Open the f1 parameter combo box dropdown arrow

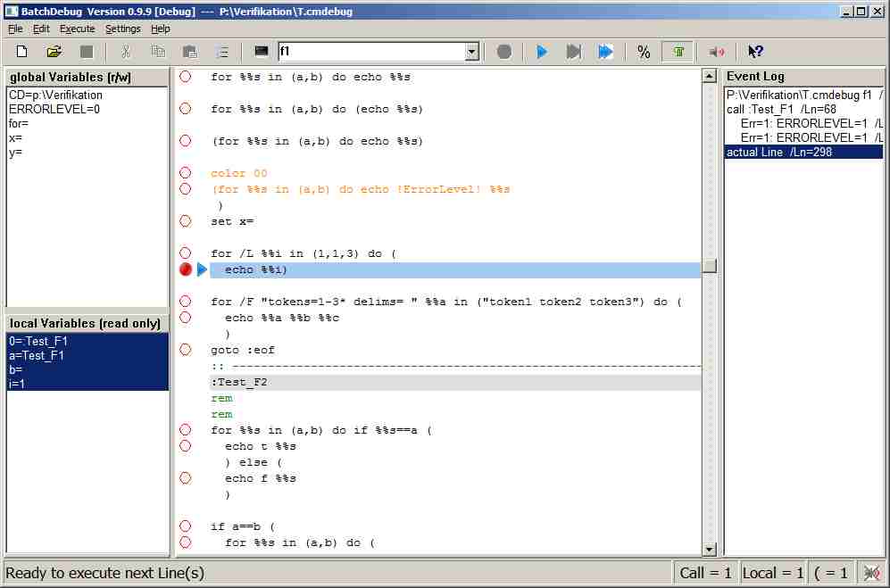click(x=471, y=52)
